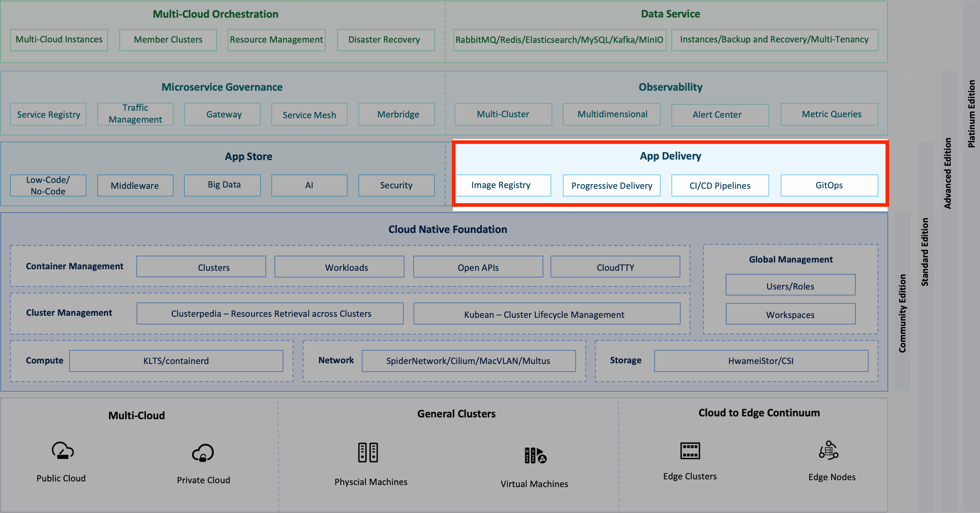
Task: Click the Microservice Governance heading
Action: click(222, 87)
